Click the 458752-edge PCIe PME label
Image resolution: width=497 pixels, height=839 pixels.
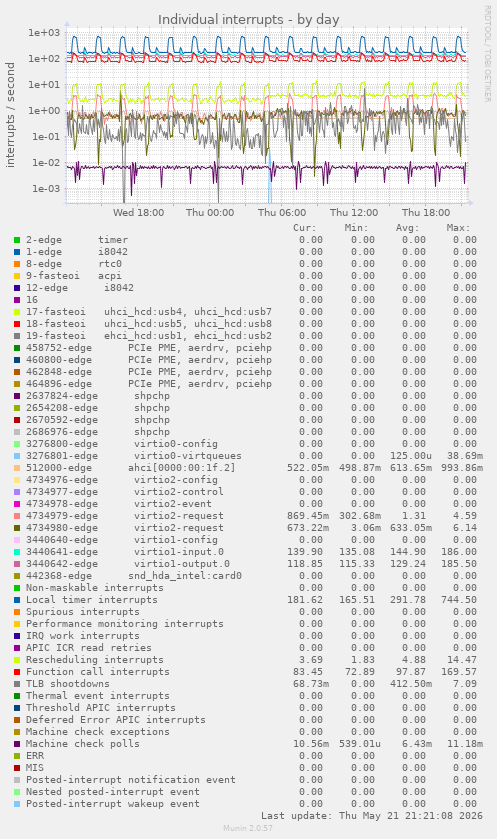[x=149, y=348]
